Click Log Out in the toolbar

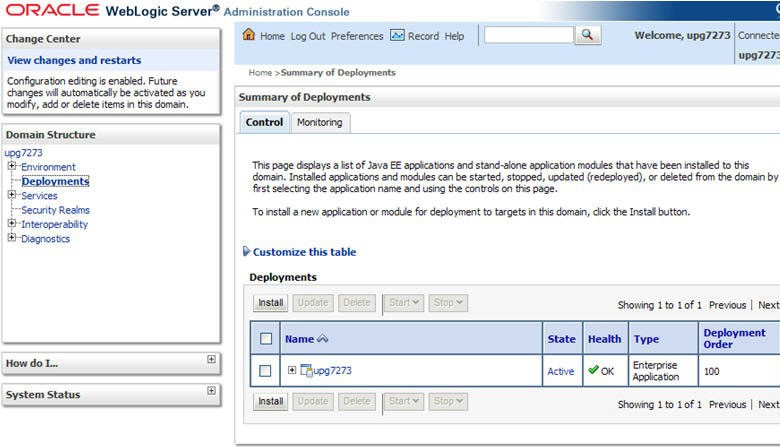click(x=308, y=36)
